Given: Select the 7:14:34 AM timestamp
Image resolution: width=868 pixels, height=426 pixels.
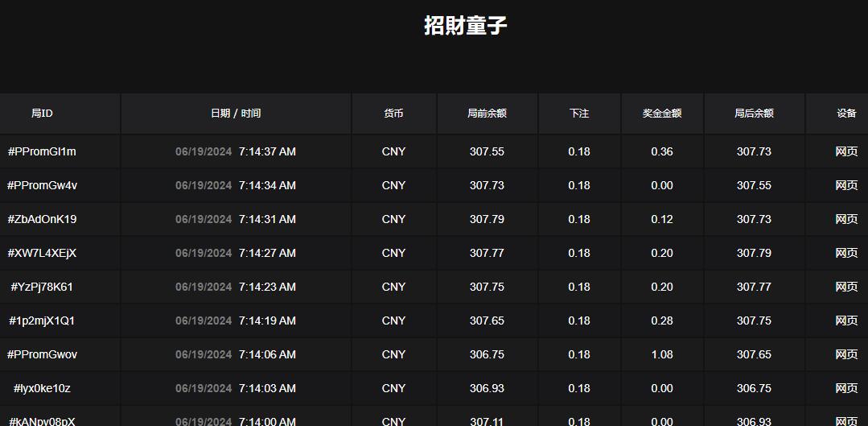Looking at the screenshot, I should pos(267,185).
